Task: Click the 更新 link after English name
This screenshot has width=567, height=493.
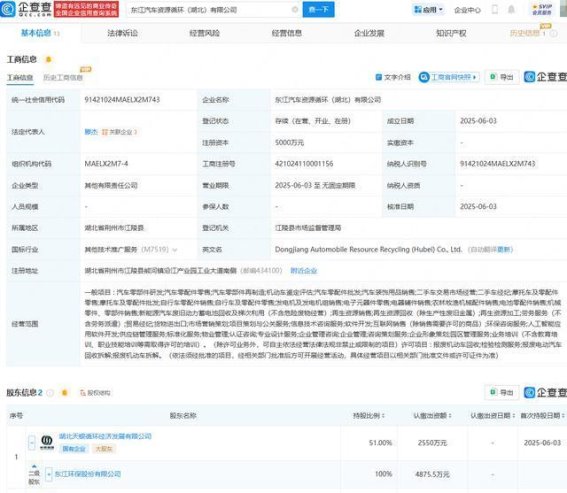Action: [x=505, y=250]
